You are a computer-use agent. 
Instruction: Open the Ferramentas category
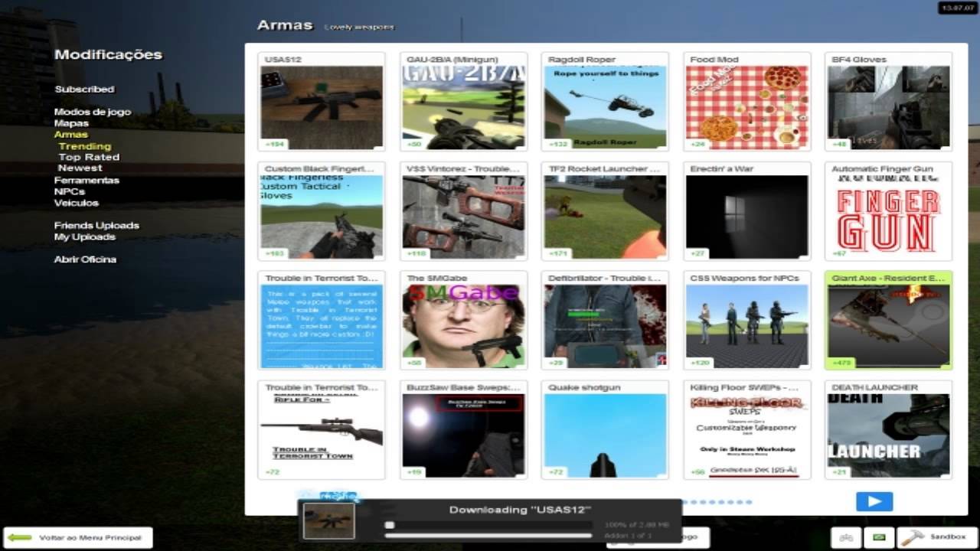tap(87, 181)
